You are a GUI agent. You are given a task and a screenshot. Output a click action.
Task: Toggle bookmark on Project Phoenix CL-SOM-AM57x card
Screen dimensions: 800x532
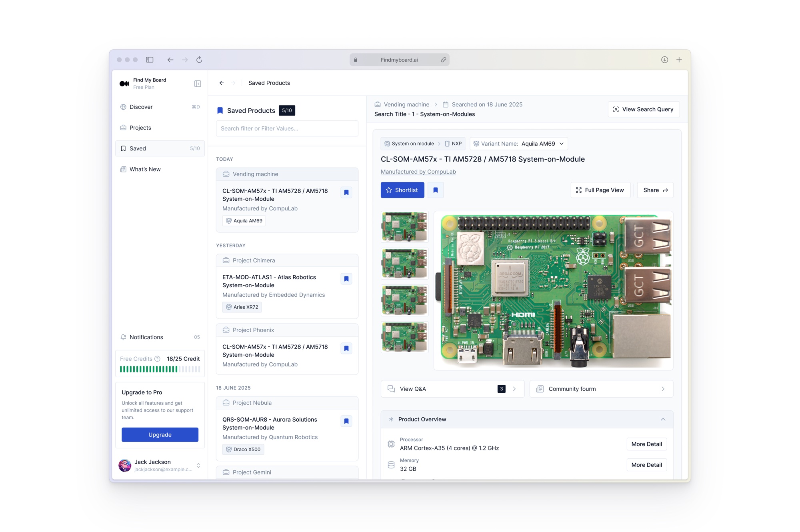(x=346, y=348)
